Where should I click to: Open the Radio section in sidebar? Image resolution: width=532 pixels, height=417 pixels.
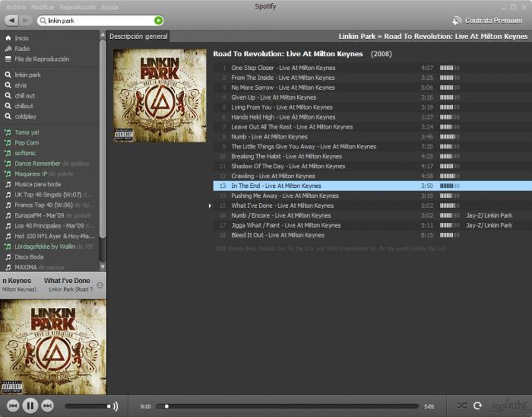(x=22, y=49)
